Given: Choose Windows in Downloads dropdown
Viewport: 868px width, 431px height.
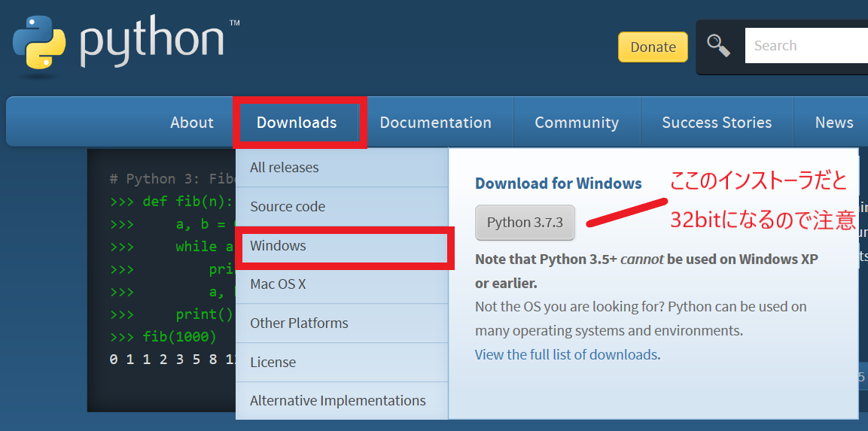Looking at the screenshot, I should (x=279, y=246).
